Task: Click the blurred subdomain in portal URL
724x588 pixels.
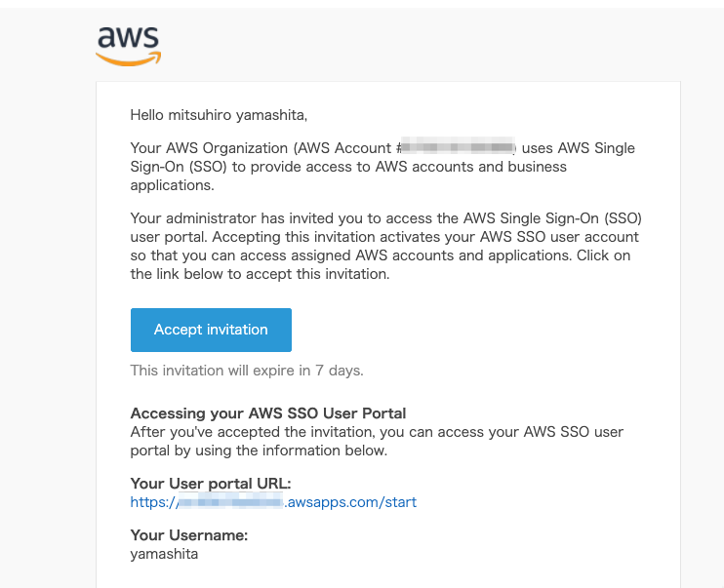Action: [x=230, y=501]
